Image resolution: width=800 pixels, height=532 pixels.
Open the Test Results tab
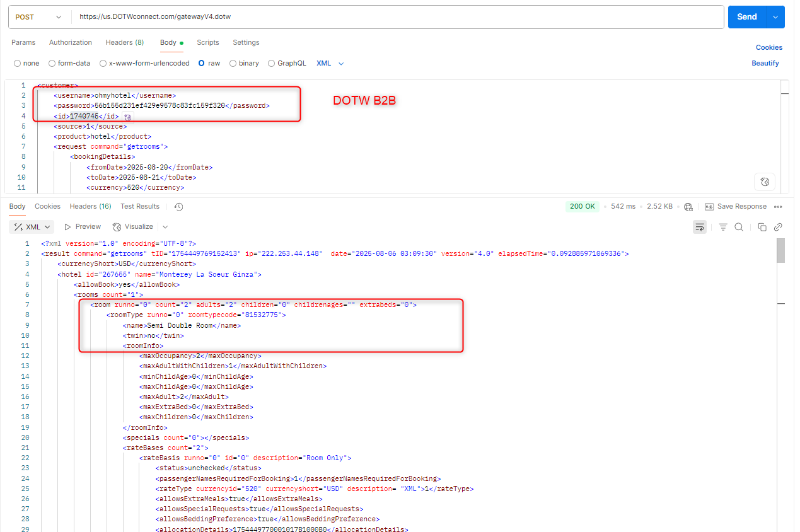click(140, 207)
